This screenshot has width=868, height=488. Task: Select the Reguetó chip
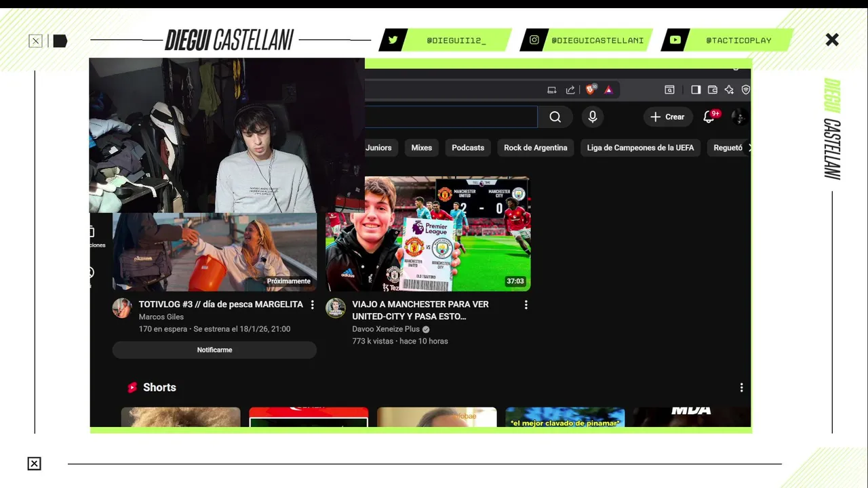(728, 148)
